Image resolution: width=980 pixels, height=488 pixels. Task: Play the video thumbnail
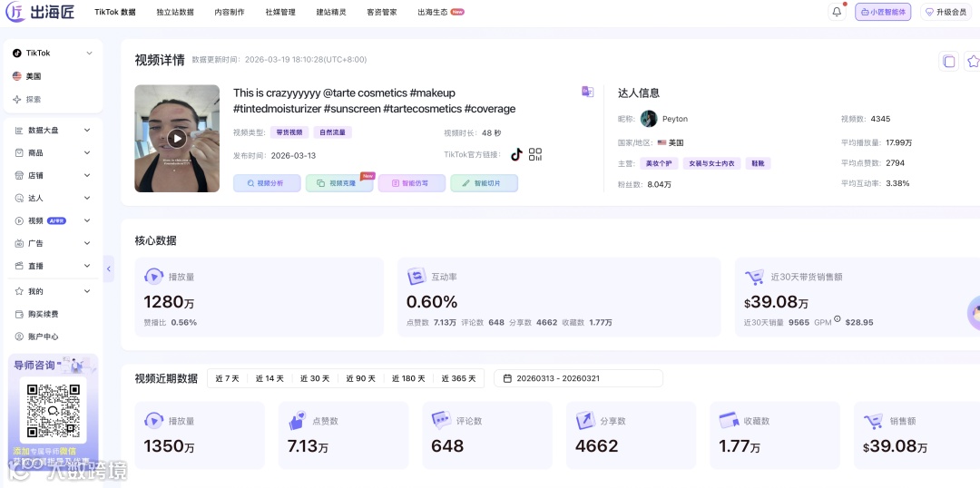point(177,139)
